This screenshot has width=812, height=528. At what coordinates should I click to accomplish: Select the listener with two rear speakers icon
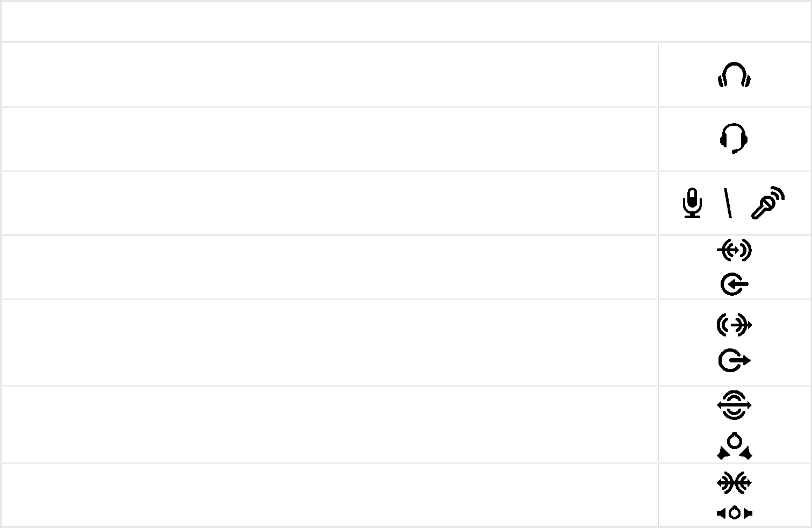pos(735,447)
